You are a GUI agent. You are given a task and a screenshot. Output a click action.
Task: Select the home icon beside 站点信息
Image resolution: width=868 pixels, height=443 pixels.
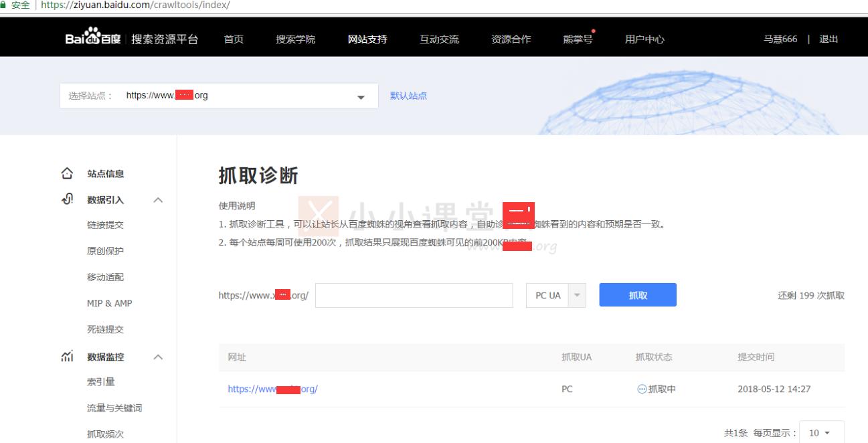(x=66, y=173)
